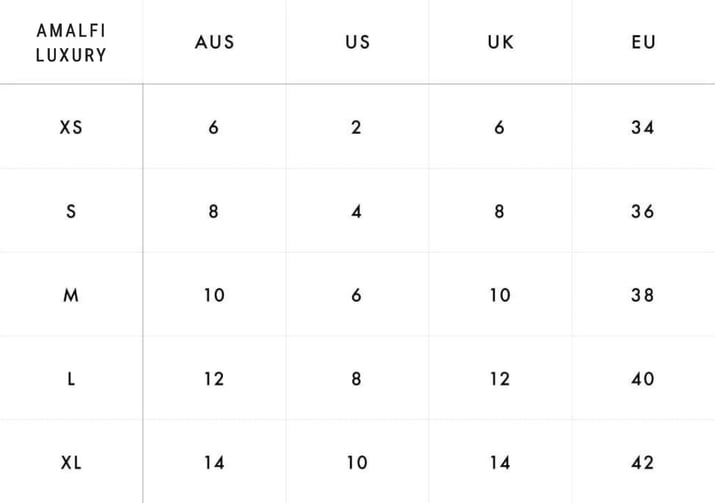
Task: Click EU size 34 cell
Action: [643, 127]
